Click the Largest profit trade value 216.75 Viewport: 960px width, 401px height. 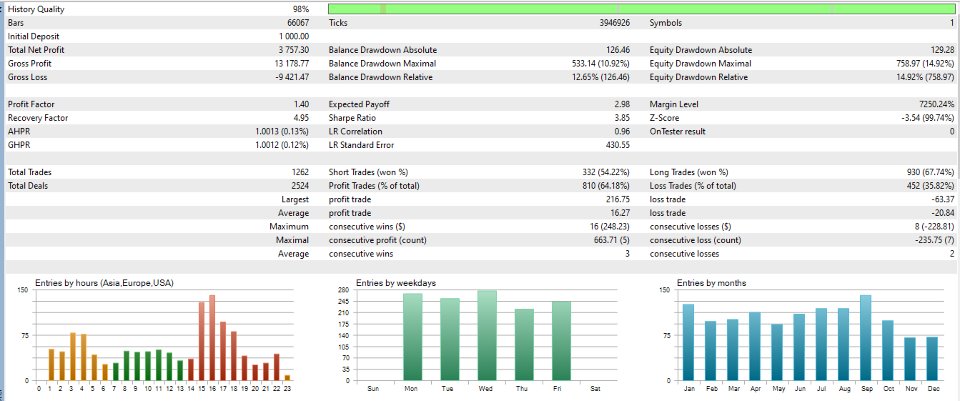tap(618, 199)
